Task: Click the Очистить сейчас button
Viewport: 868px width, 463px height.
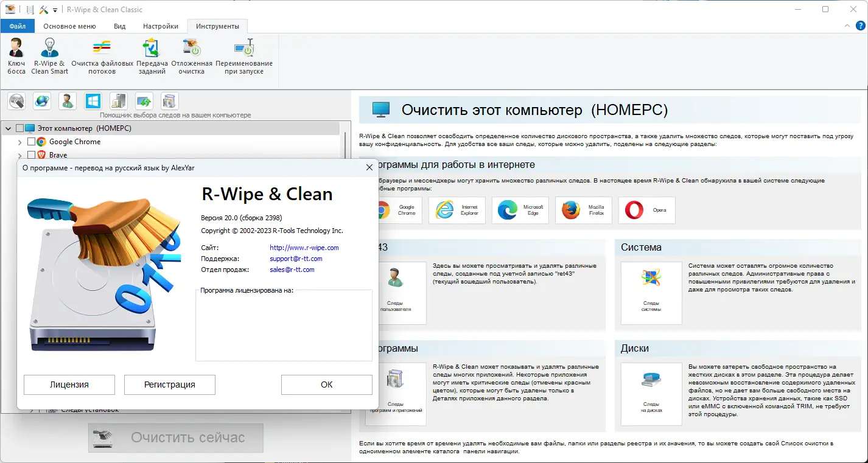Action: click(x=176, y=437)
